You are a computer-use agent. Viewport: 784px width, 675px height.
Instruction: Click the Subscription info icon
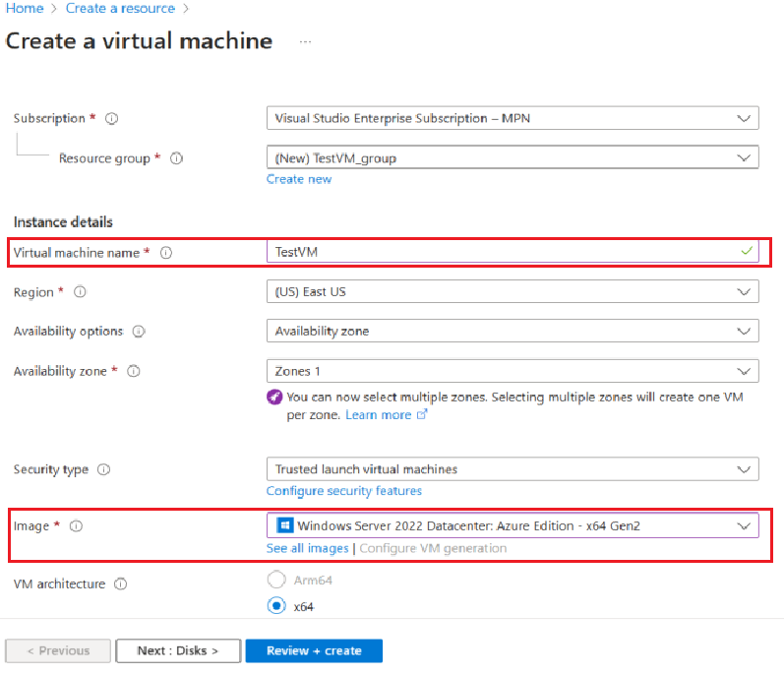pos(111,118)
